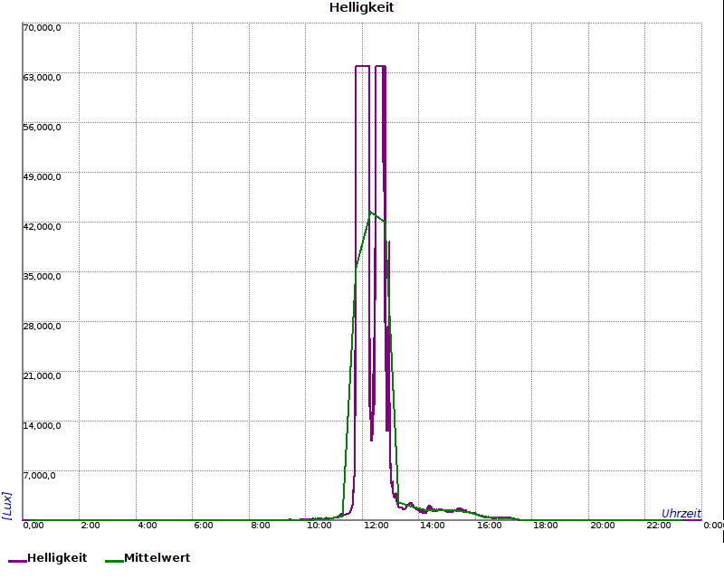Click the 35,000,0 y-axis label
Viewport: 724px width, 588px height.
[42, 277]
